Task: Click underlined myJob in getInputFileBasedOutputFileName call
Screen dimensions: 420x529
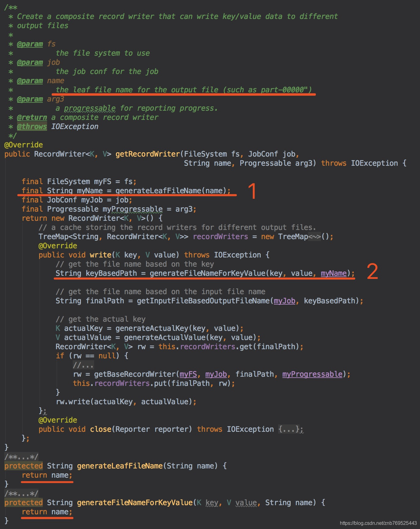Action: coord(285,301)
